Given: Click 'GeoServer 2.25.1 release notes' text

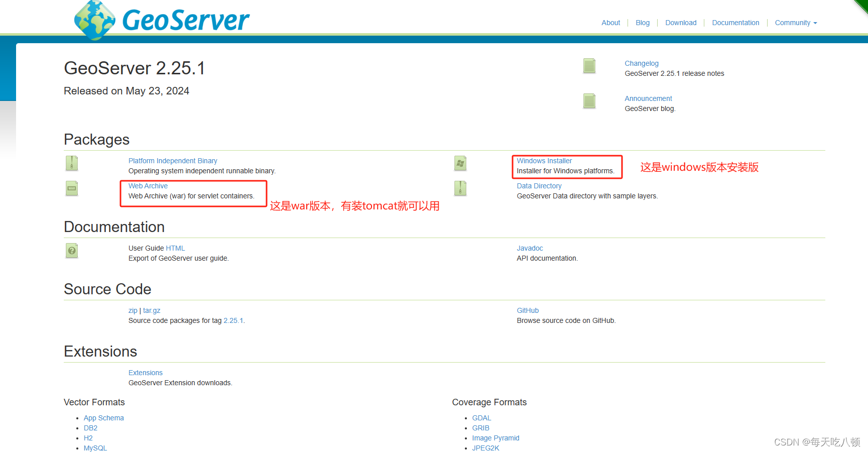Looking at the screenshot, I should pos(674,73).
